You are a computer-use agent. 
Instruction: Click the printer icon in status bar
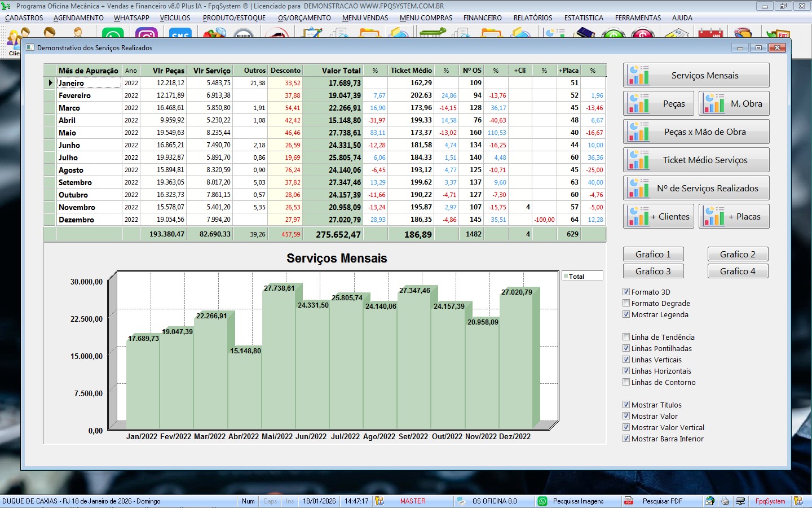pyautogui.click(x=725, y=501)
